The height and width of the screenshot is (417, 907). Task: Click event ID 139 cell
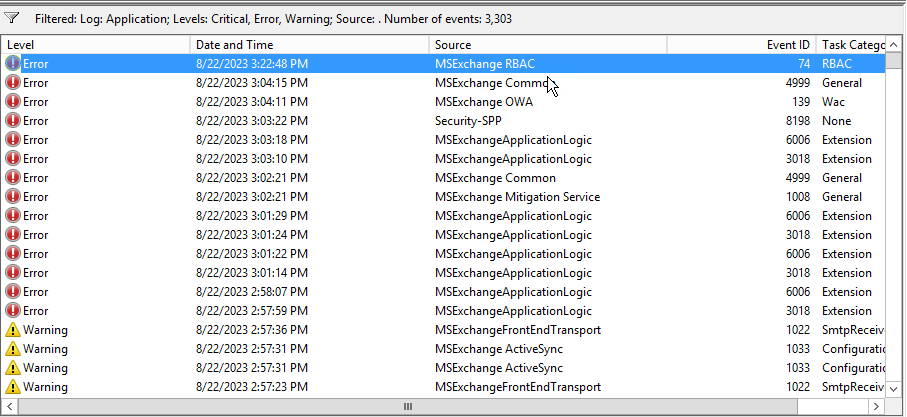coord(801,102)
